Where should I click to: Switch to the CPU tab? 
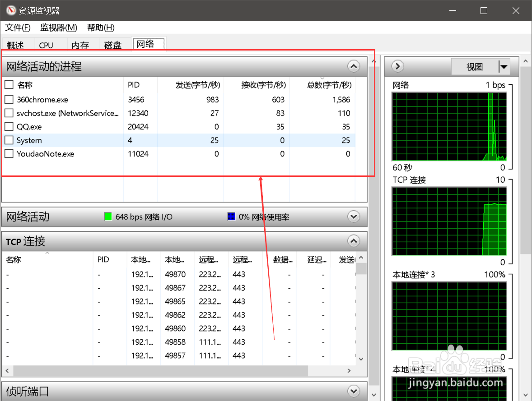click(x=46, y=45)
